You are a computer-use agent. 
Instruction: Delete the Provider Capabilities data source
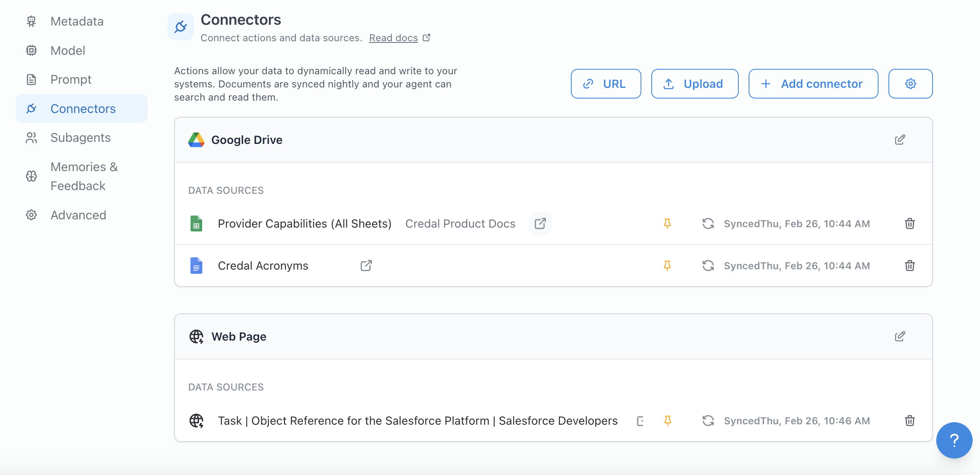click(909, 223)
